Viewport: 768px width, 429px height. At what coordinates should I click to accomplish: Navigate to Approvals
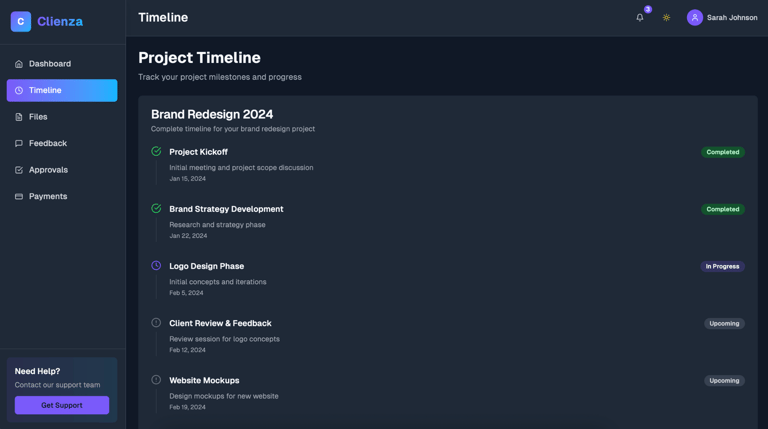(x=62, y=170)
